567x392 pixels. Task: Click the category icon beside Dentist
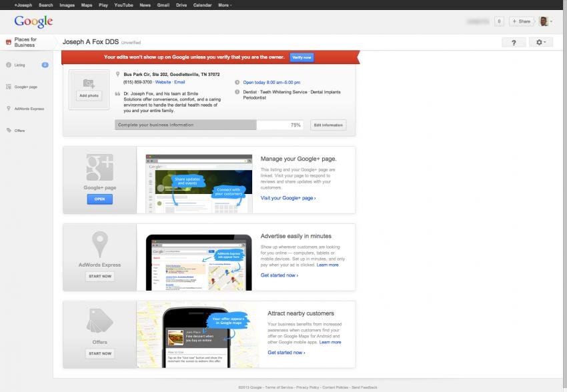tap(237, 92)
